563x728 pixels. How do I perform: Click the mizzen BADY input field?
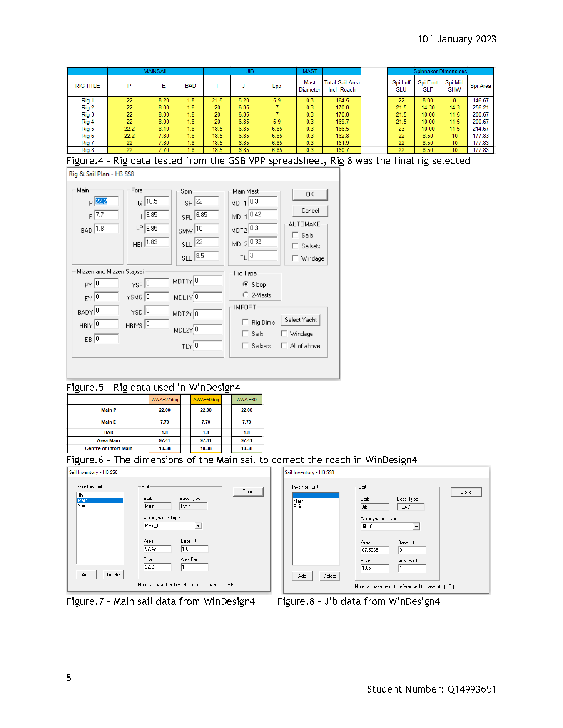(106, 311)
